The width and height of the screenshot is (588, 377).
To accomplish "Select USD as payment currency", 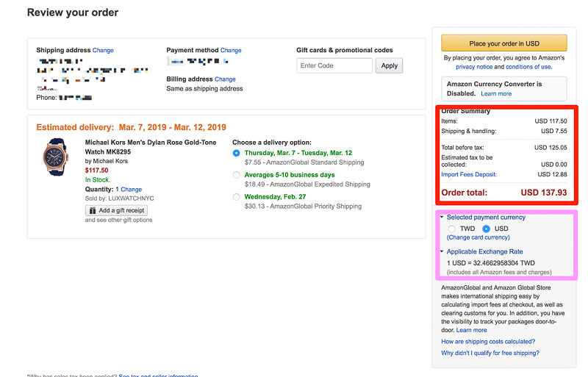I will (x=486, y=229).
